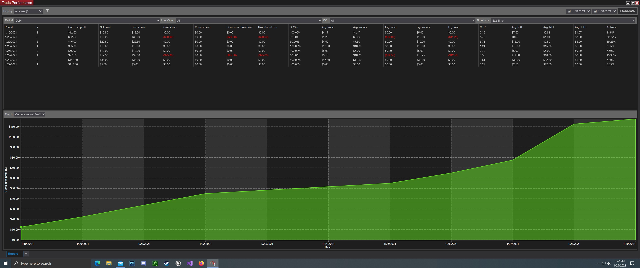Click the green starburst taskbar icon
Screen dimensions: 644x268
pyautogui.click(x=155, y=263)
